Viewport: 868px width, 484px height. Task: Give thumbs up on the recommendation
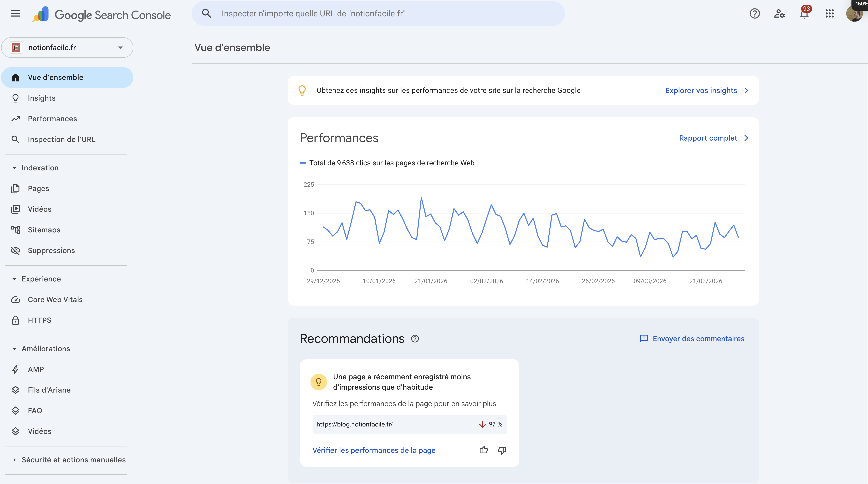483,450
